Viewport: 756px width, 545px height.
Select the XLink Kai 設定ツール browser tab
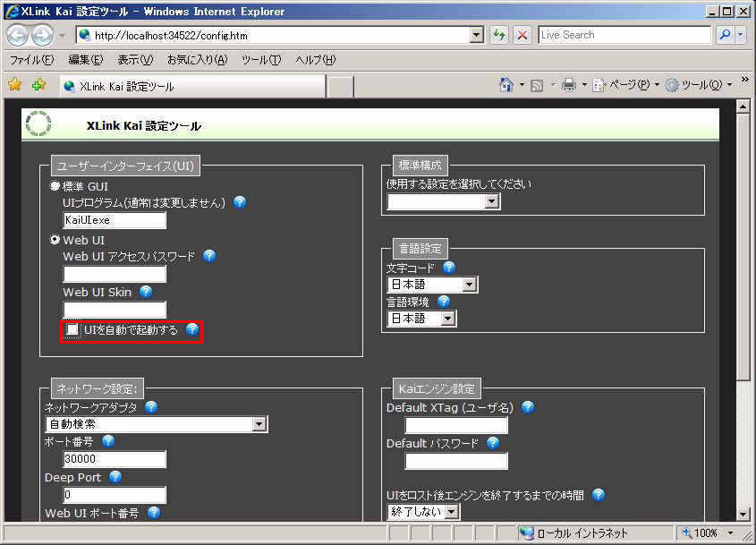coord(193,86)
